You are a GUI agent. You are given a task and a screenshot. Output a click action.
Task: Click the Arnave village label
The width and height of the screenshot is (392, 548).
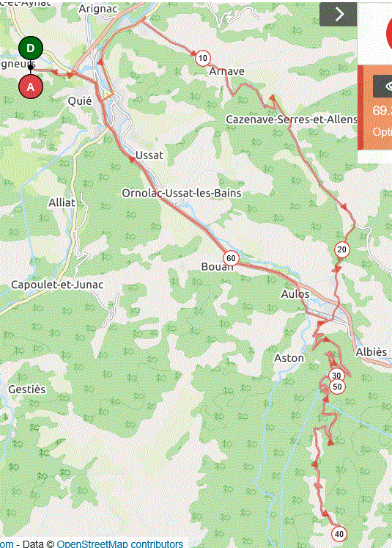[226, 71]
